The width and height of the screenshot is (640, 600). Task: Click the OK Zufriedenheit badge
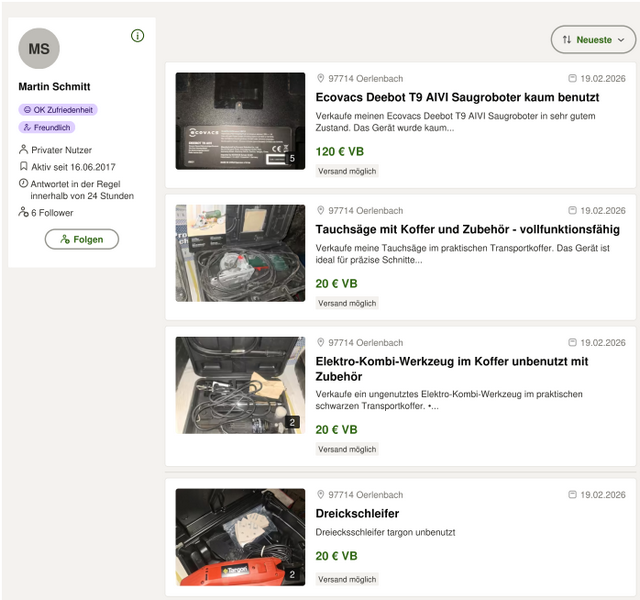point(58,110)
